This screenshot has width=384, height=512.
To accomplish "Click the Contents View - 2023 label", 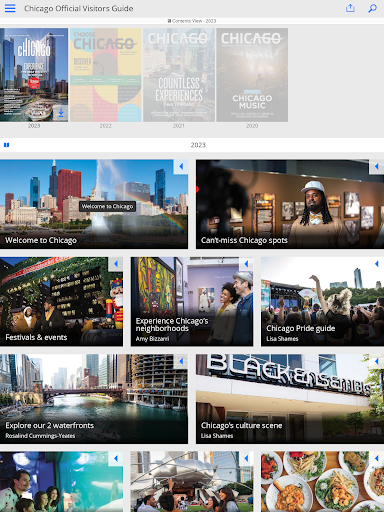I will (192, 21).
